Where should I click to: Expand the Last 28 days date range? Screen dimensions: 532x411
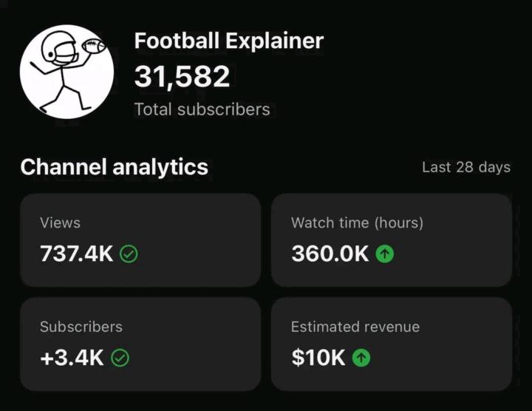tap(465, 167)
